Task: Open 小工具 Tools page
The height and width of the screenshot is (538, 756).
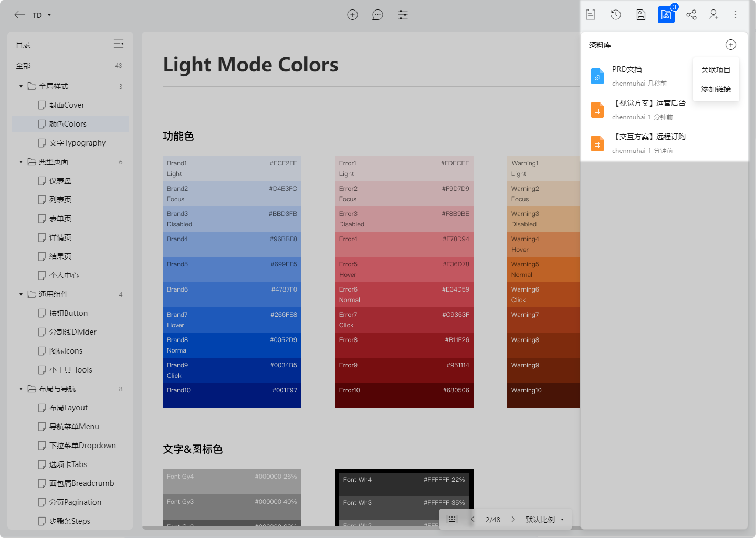Action: (70, 370)
